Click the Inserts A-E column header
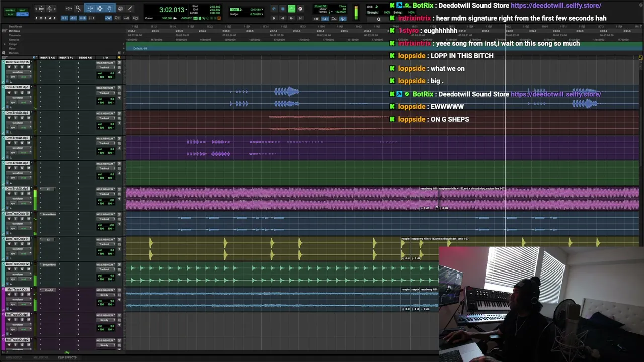The height and width of the screenshot is (362, 644). click(47, 58)
